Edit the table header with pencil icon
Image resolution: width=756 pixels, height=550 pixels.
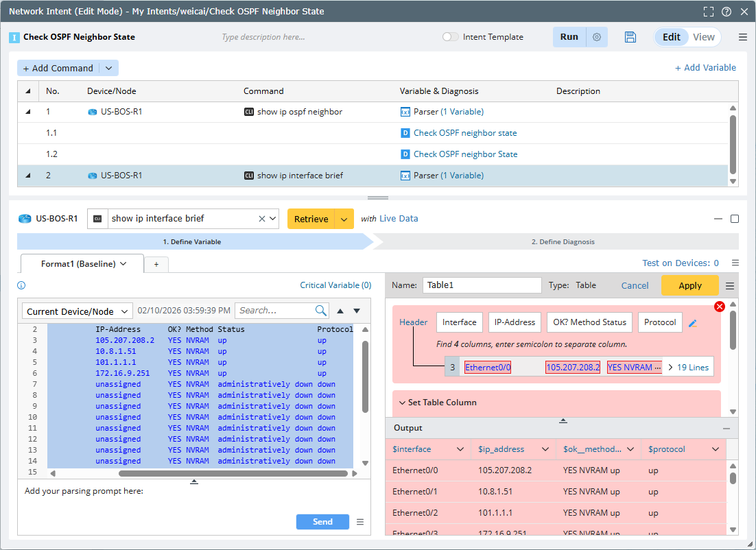(693, 323)
